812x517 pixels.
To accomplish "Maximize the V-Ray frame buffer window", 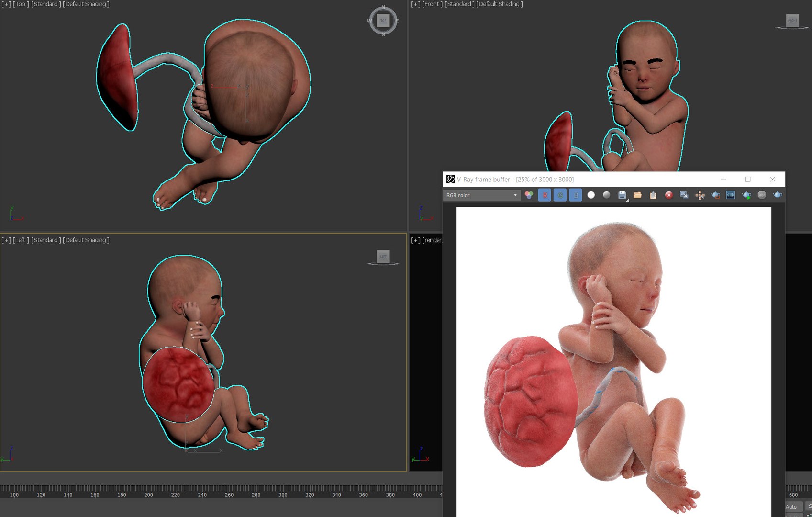I will click(748, 180).
